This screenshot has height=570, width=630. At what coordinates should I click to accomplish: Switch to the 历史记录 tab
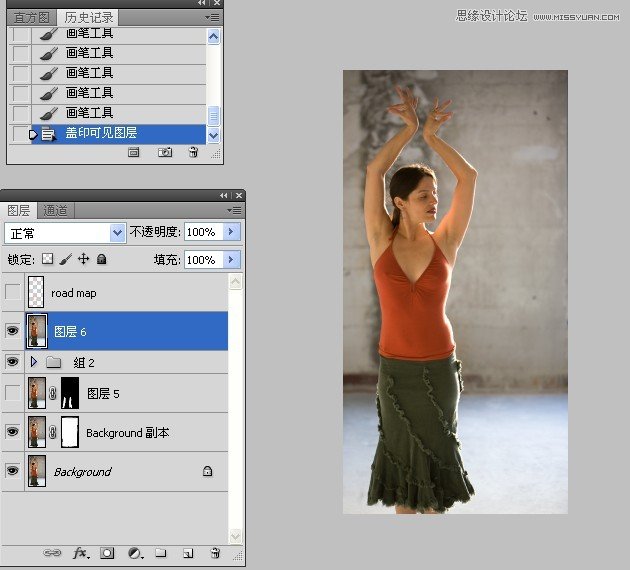pyautogui.click(x=89, y=18)
